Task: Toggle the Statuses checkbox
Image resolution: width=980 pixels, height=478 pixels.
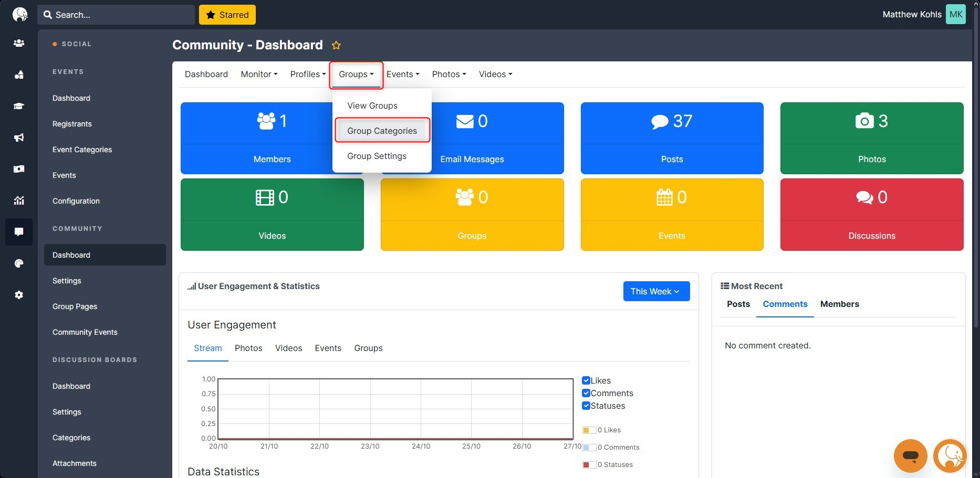Action: (x=586, y=406)
